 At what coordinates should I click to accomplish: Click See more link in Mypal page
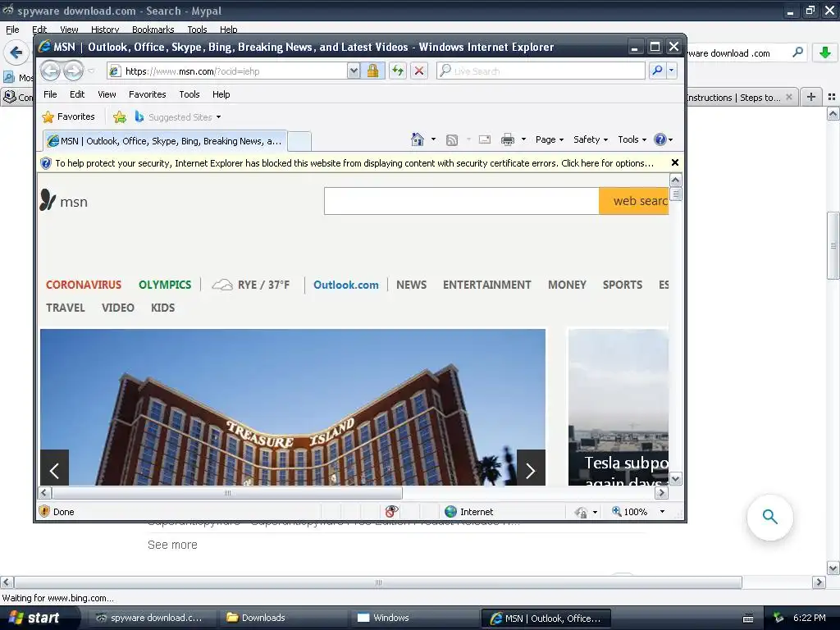point(172,545)
